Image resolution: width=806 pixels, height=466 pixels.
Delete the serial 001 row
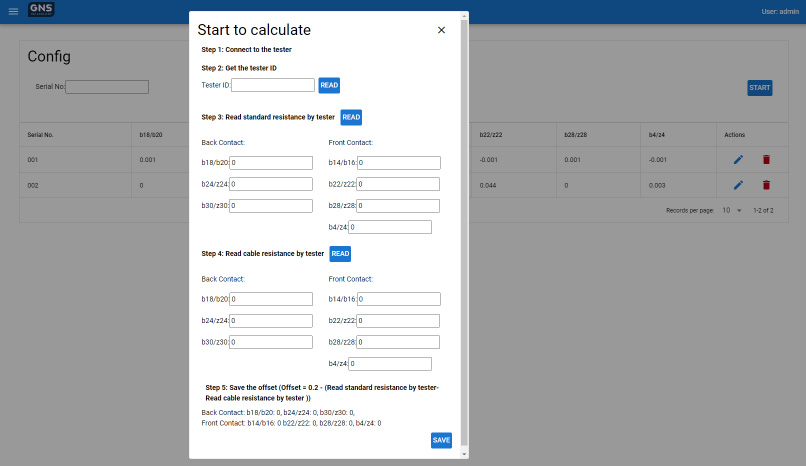point(766,159)
